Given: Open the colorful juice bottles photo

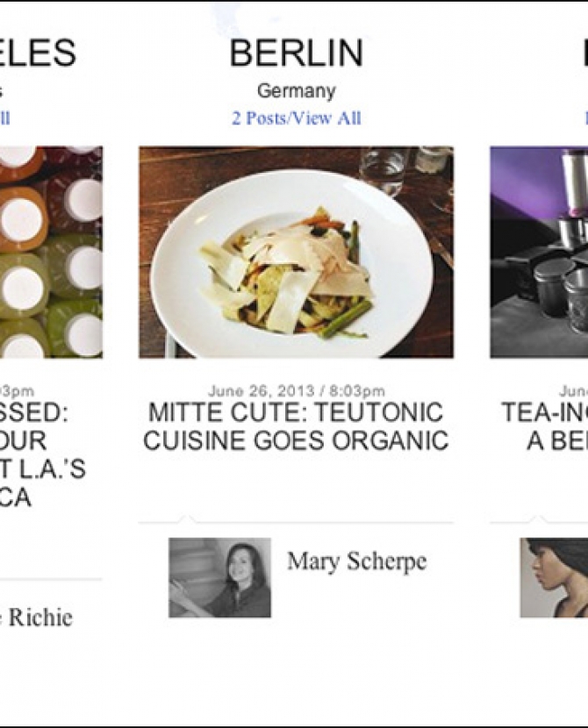Looking at the screenshot, I should [51, 252].
